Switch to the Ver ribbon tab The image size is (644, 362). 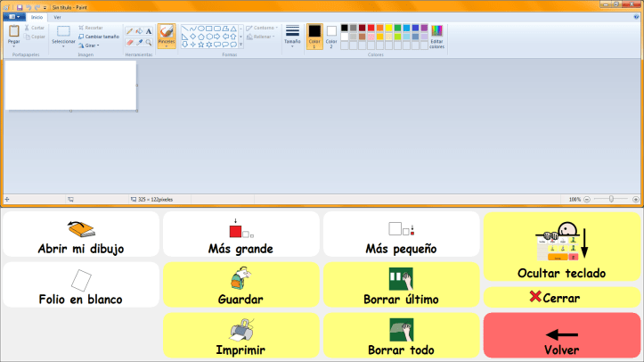pyautogui.click(x=58, y=17)
